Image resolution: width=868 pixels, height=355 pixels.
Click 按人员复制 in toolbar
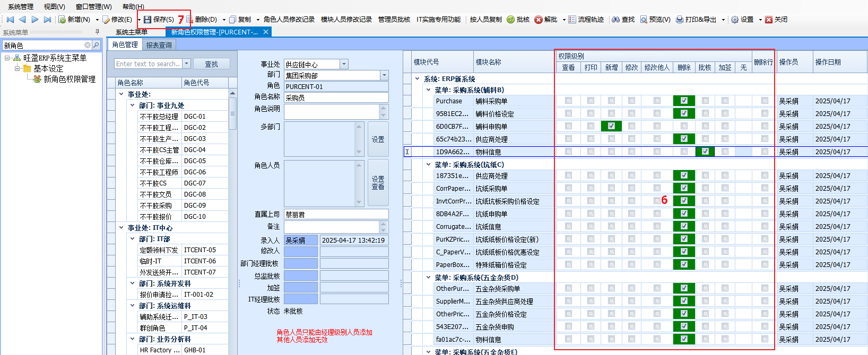pos(486,20)
